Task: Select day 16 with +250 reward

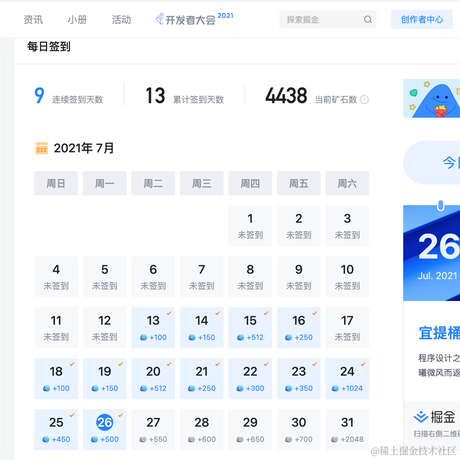Action: pyautogui.click(x=299, y=328)
